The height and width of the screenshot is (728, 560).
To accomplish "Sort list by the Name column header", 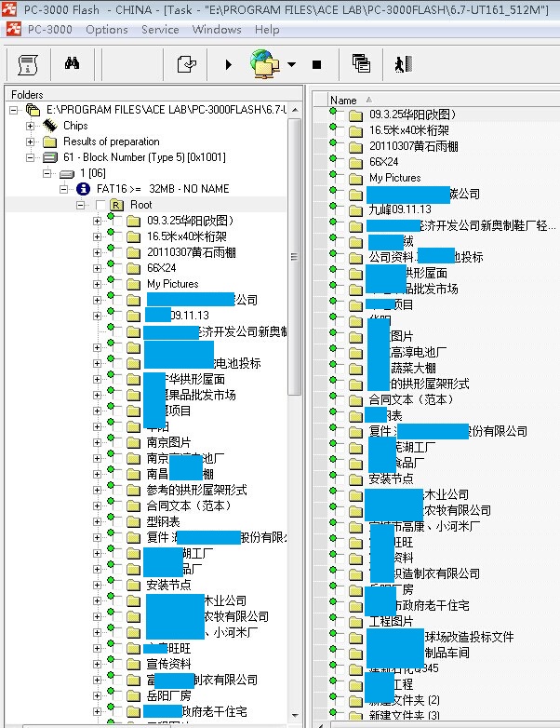I will pos(344,100).
